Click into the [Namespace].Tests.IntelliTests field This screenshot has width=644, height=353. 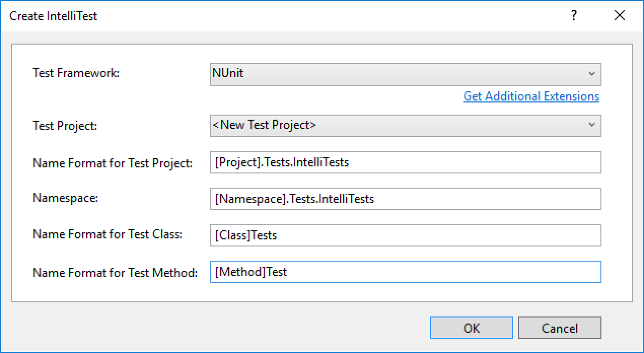click(x=405, y=199)
